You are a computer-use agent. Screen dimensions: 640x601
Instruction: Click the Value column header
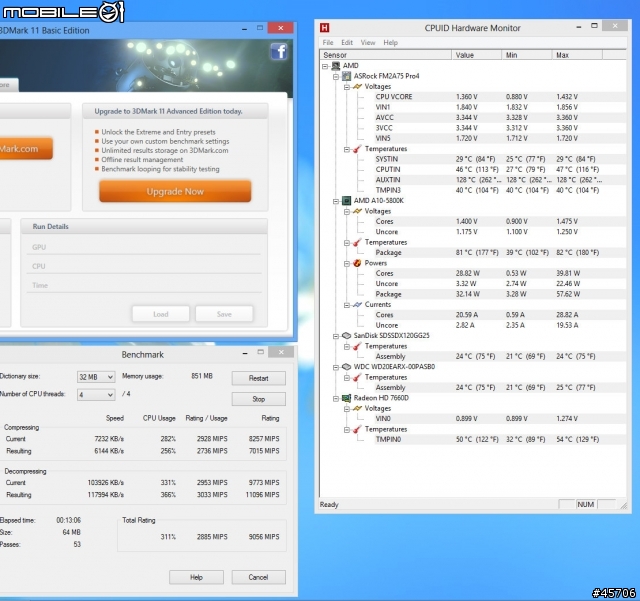pos(476,55)
